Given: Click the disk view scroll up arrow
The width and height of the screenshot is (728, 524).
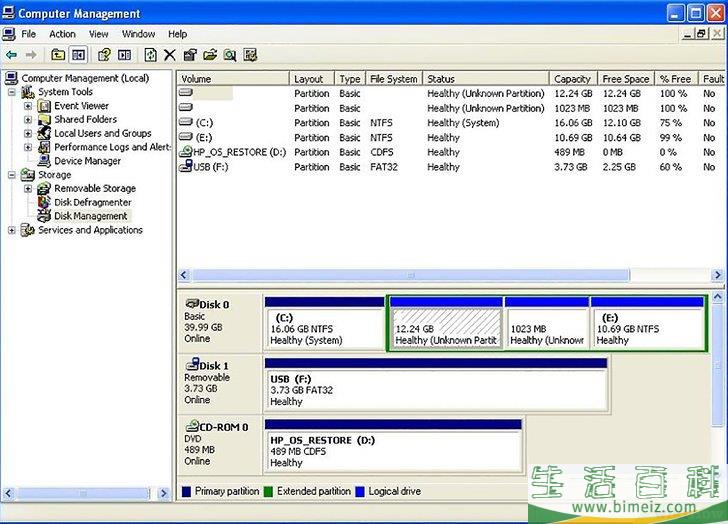Looking at the screenshot, I should (717, 296).
